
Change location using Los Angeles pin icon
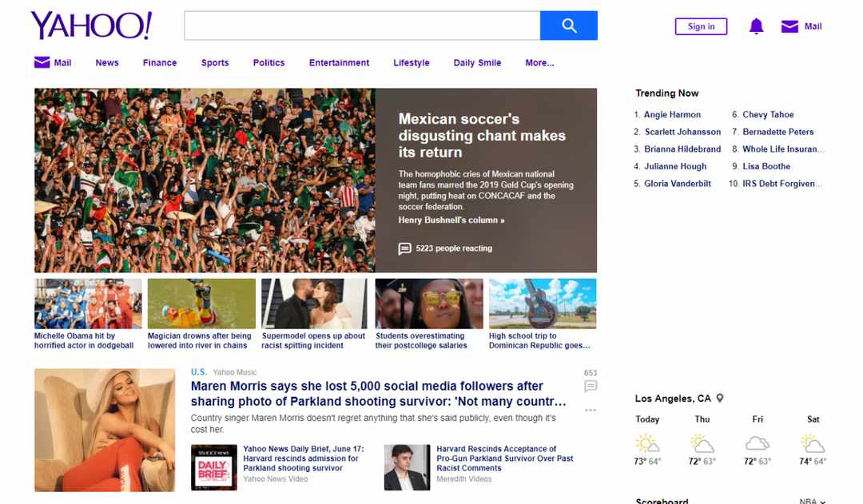tap(719, 399)
